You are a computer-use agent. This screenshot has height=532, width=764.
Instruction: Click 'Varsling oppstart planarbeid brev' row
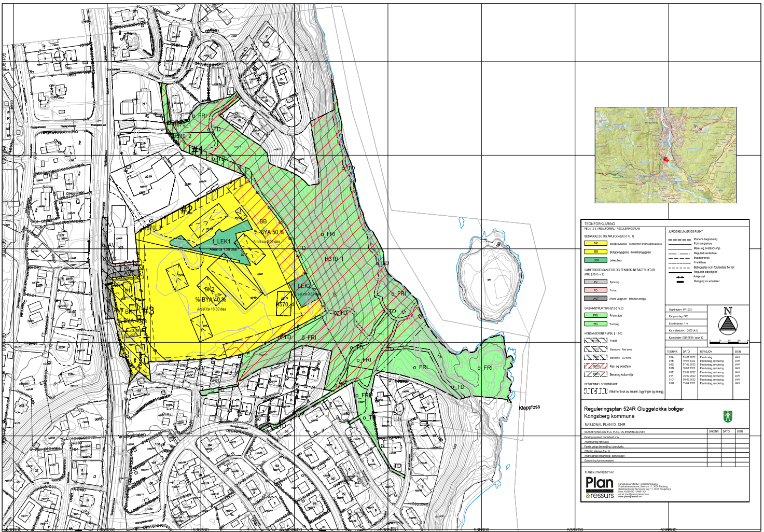coord(666,437)
